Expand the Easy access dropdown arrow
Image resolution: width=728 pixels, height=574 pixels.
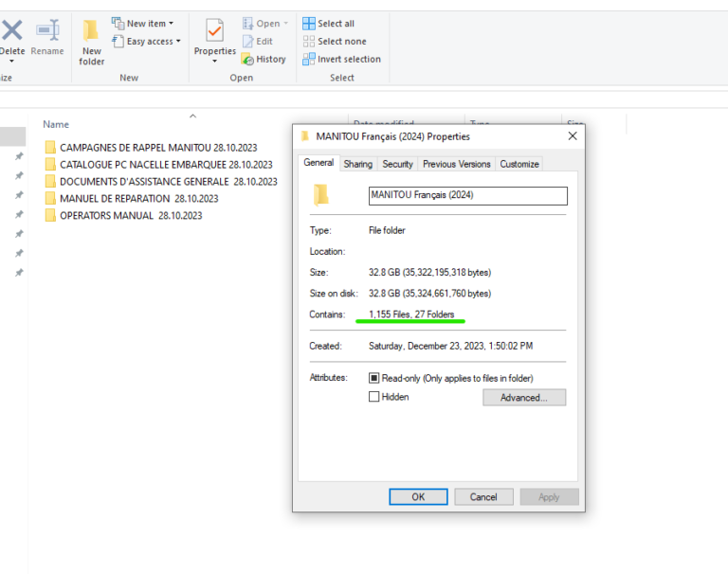coord(178,42)
